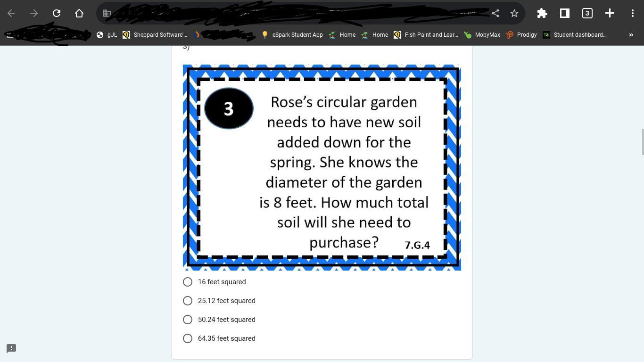Screen dimensions: 644x362
Task: Share this page via the share icon
Action: (495, 13)
